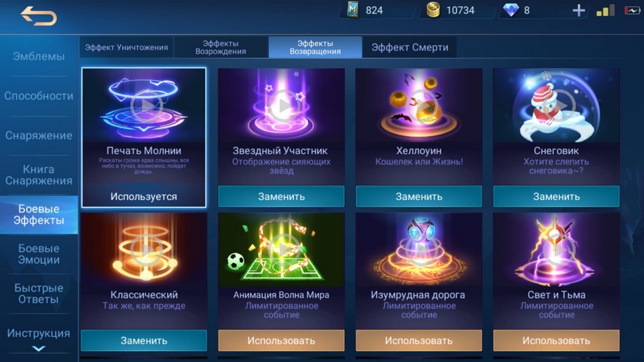
Task: Tap the ticket currency icon
Action: [352, 10]
